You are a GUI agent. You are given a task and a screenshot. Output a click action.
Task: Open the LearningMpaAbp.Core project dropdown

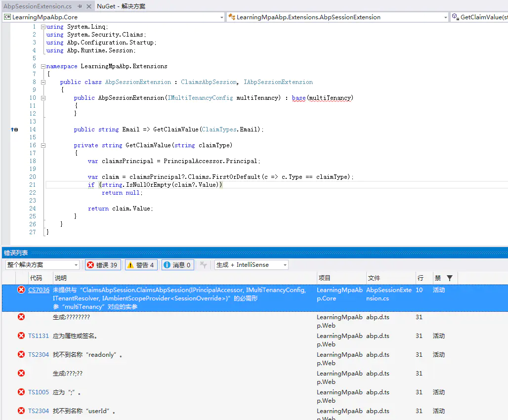[x=221, y=17]
